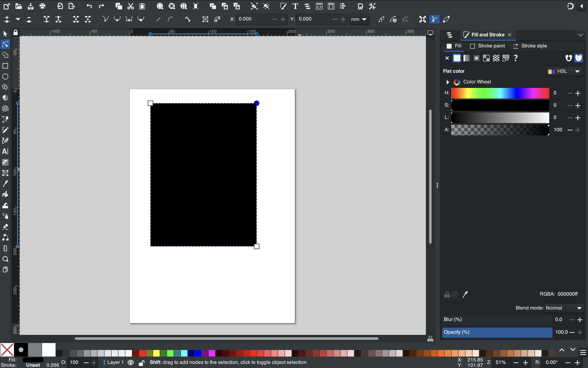Show previous palette row up arrow
The image size is (588, 368).
pos(562,350)
